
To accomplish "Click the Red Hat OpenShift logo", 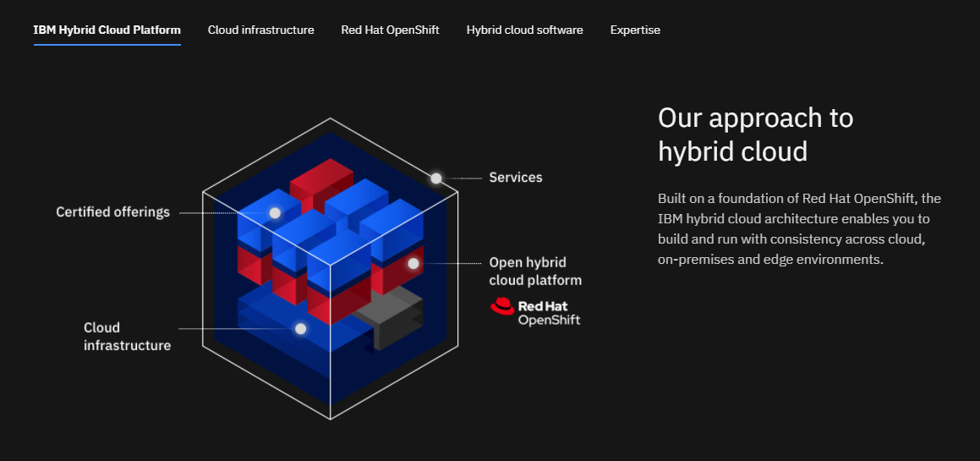I will tap(535, 311).
